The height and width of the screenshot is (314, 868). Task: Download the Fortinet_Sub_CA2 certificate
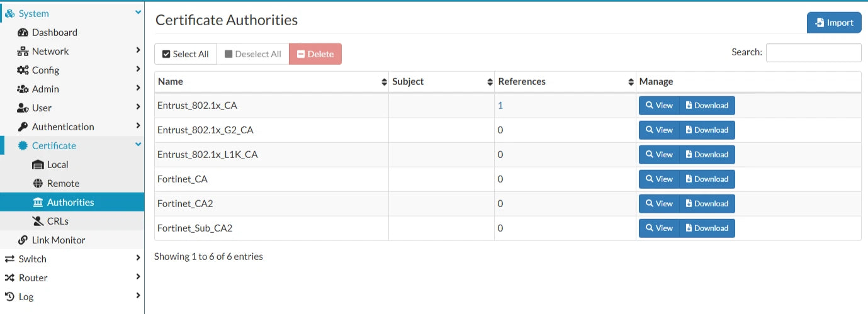point(707,228)
